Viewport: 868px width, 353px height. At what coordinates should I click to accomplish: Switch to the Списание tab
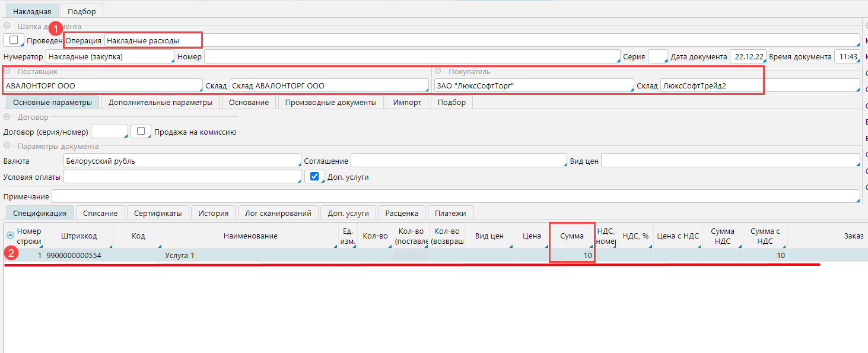pos(100,213)
